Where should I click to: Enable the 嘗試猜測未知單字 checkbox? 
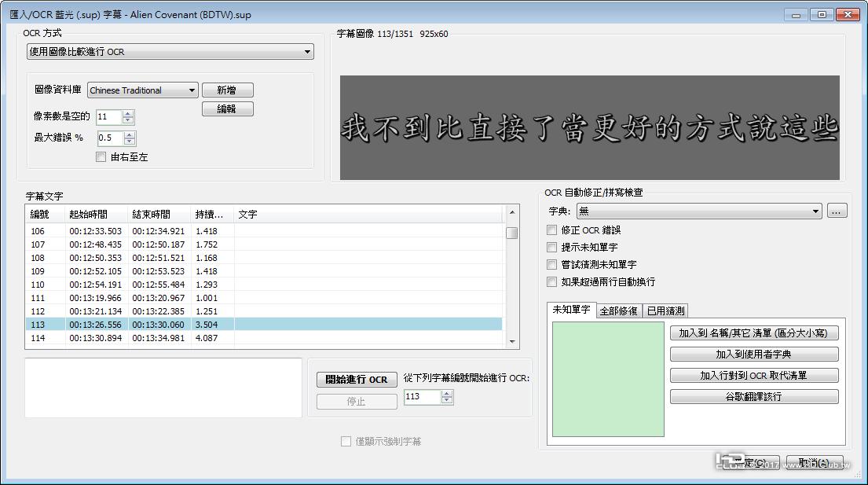tap(552, 264)
